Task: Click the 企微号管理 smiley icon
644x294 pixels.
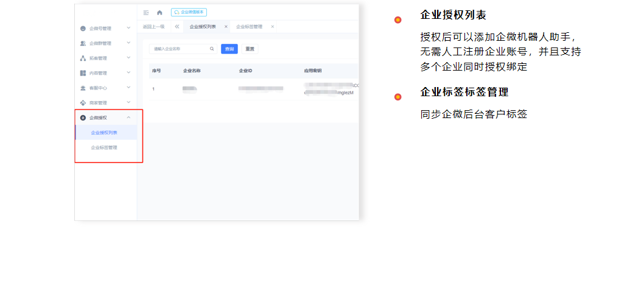Action: [x=83, y=29]
